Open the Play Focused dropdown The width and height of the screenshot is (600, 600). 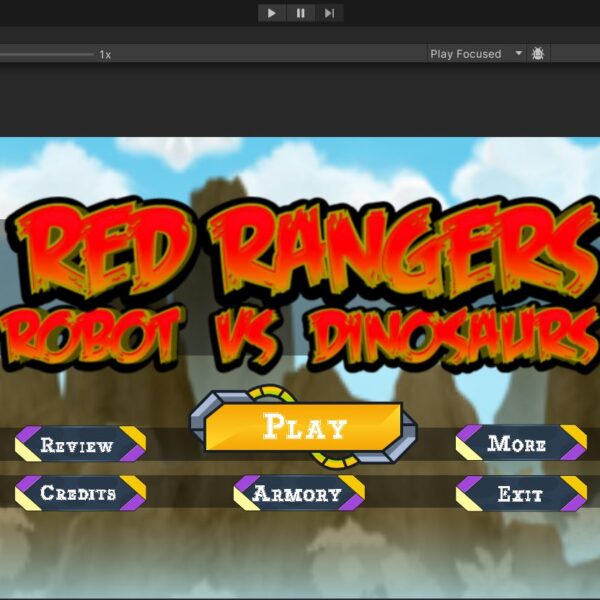(x=466, y=54)
